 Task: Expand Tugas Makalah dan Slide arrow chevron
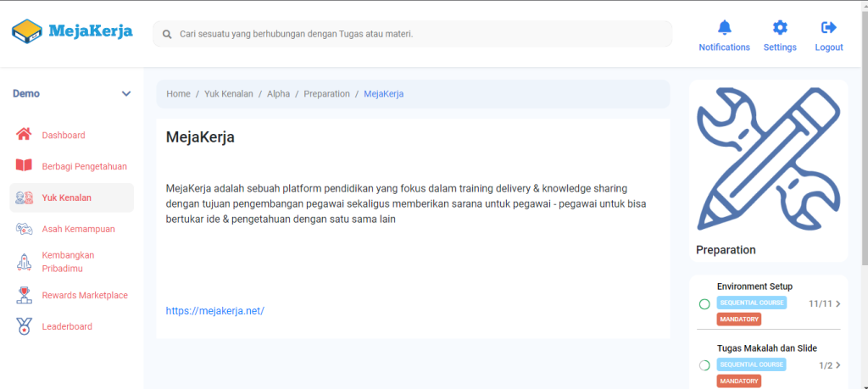click(838, 364)
